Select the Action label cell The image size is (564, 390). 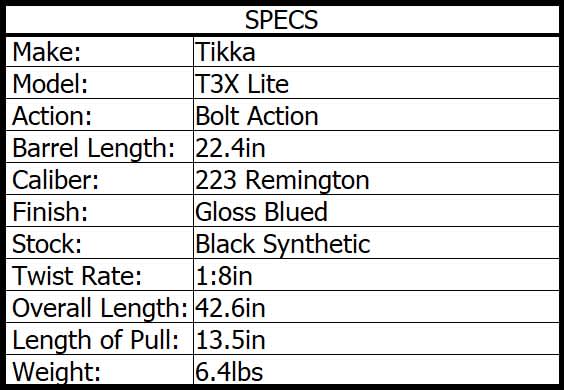point(99,116)
